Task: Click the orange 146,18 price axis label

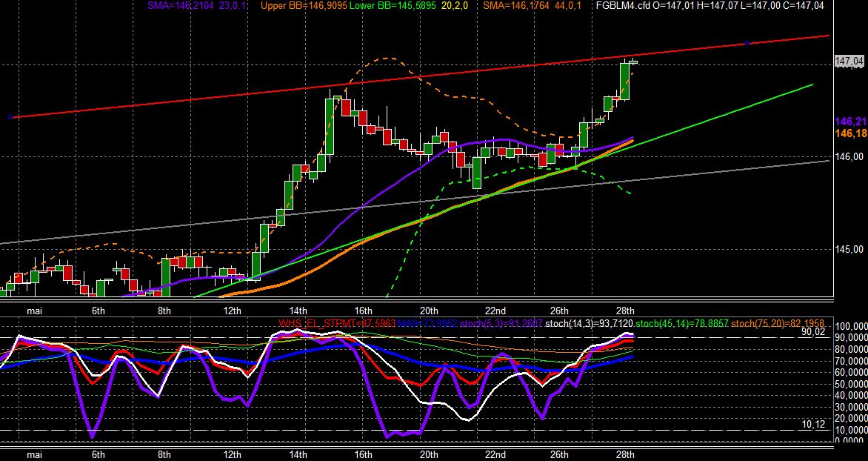Action: (x=851, y=133)
